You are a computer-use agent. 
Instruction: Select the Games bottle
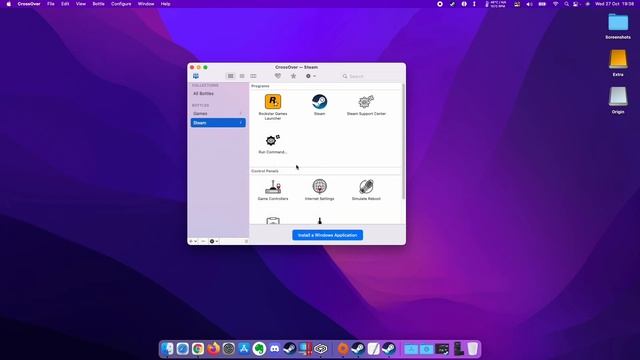218,113
